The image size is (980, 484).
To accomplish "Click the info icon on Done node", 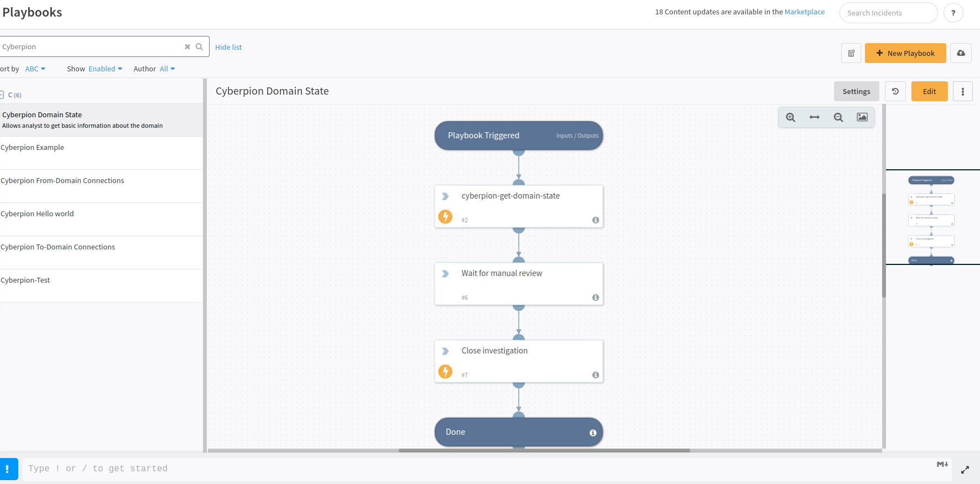I will point(593,433).
